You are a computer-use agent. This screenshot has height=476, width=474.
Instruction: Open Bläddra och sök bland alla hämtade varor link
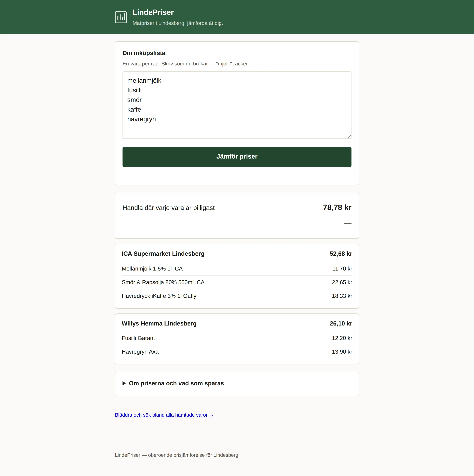(164, 415)
